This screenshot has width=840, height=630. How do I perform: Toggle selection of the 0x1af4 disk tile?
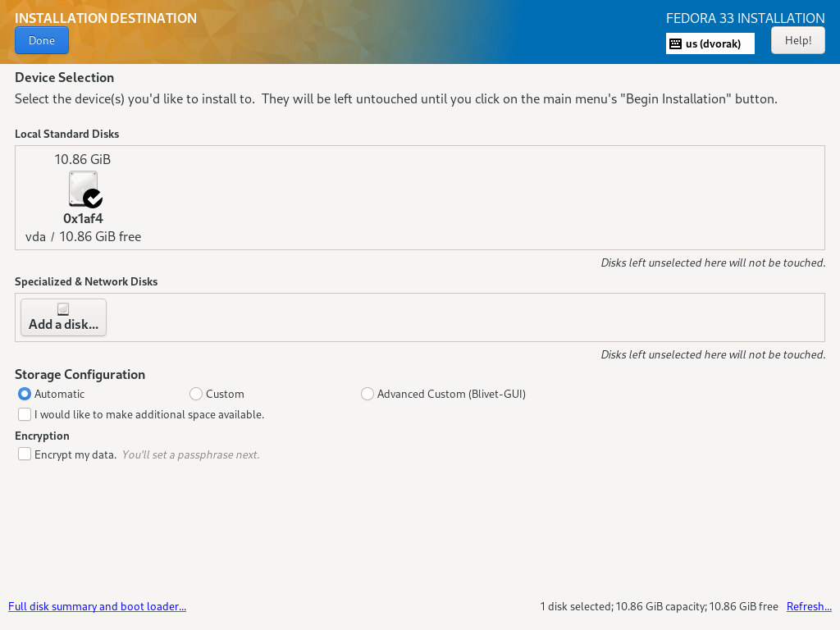pyautogui.click(x=82, y=197)
